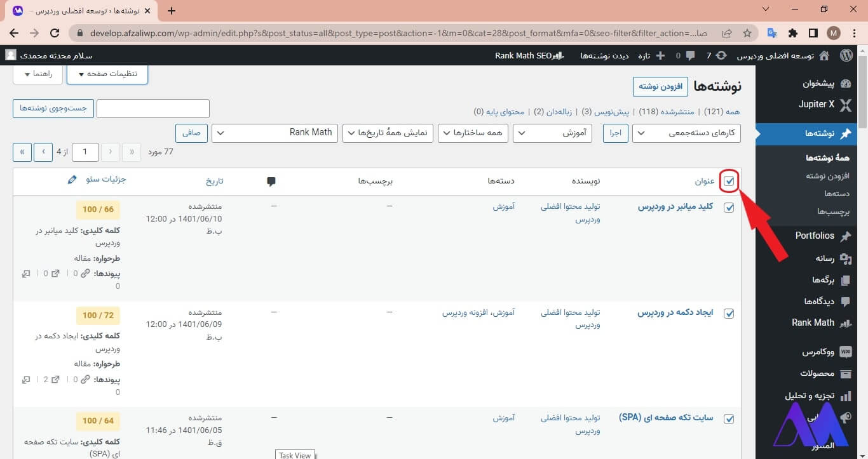This screenshot has height=459, width=868.
Task: Sort by تاریخ column header
Action: (214, 182)
